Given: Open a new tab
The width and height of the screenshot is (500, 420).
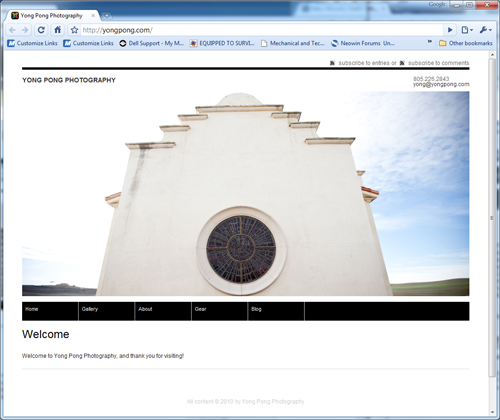Looking at the screenshot, I should pos(107,15).
